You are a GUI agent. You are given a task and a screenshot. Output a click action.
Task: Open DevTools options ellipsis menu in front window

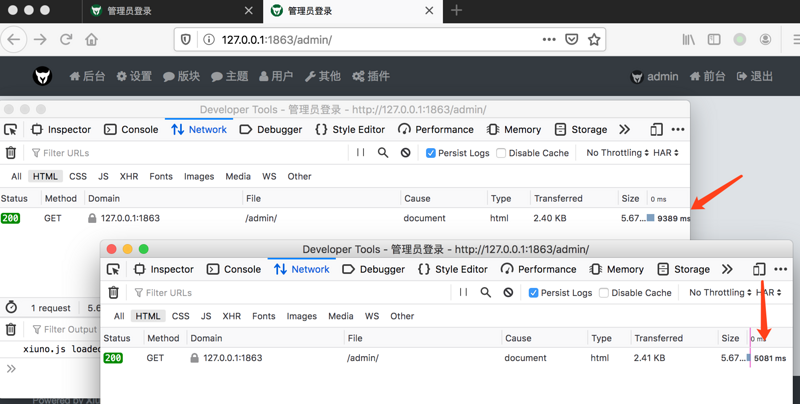coord(781,269)
